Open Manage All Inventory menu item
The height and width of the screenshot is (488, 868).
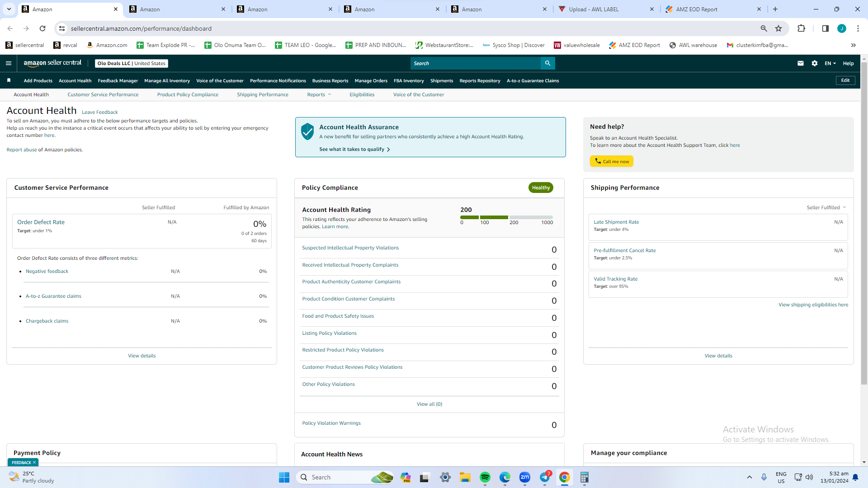(x=167, y=81)
